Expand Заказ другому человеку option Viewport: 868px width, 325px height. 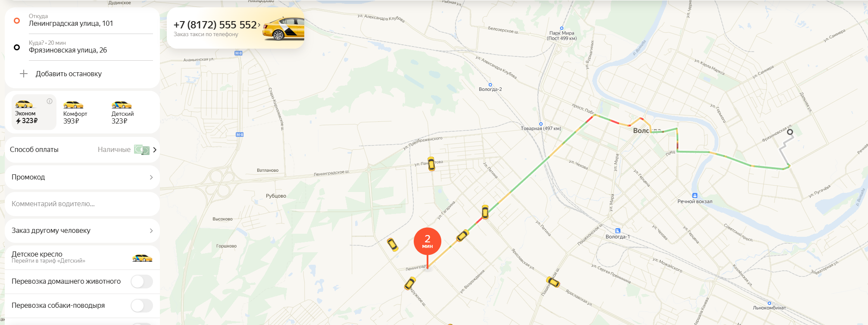(82, 231)
